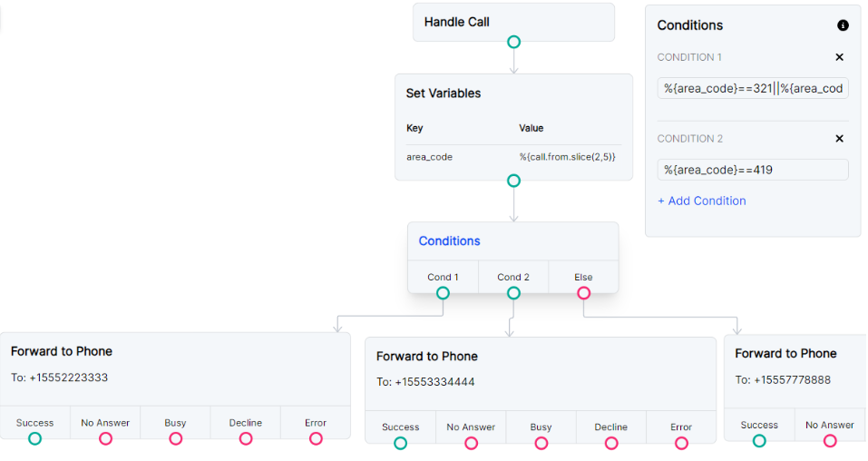The height and width of the screenshot is (461, 868).
Task: Click the Set Variables output connector
Action: point(513,181)
